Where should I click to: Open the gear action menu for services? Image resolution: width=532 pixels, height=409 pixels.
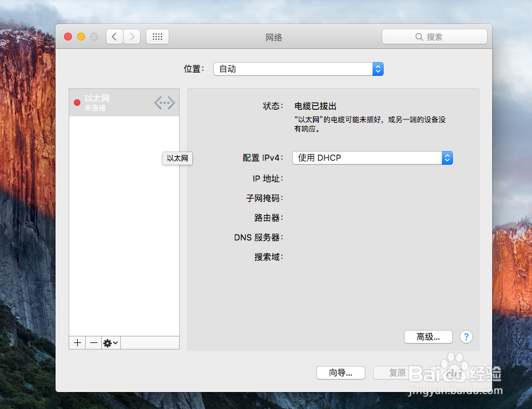108,342
